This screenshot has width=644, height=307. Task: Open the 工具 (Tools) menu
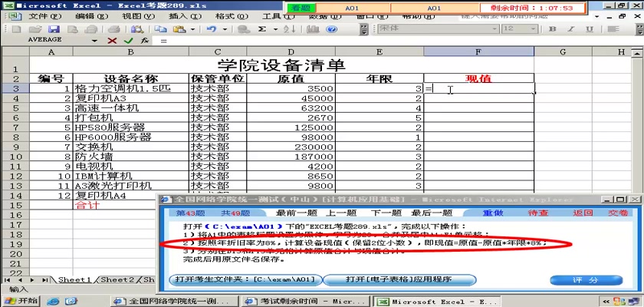(279, 16)
